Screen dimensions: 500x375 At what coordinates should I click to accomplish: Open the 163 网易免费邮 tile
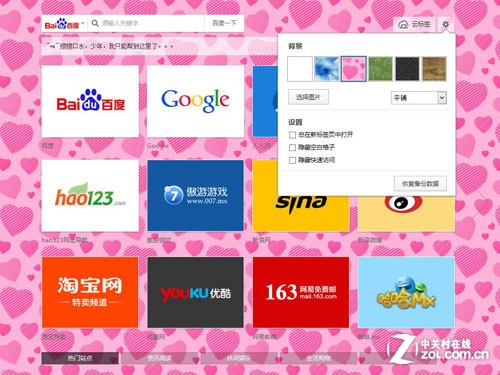(301, 292)
